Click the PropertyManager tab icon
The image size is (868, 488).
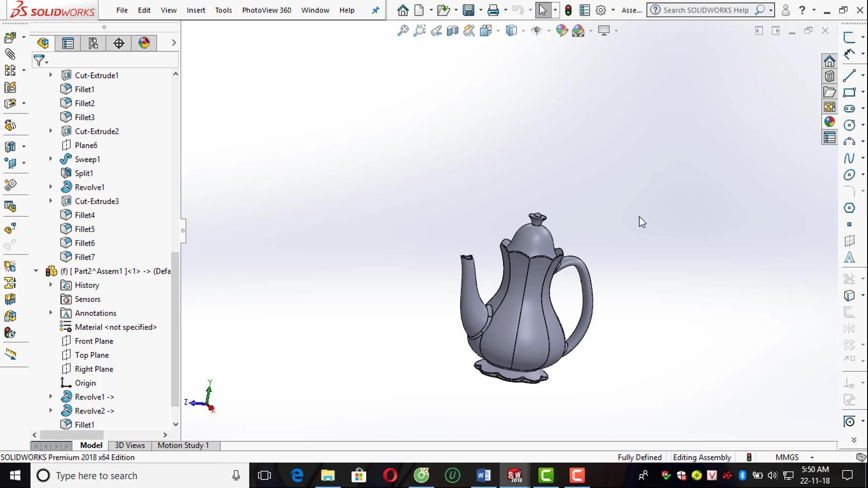pos(68,43)
